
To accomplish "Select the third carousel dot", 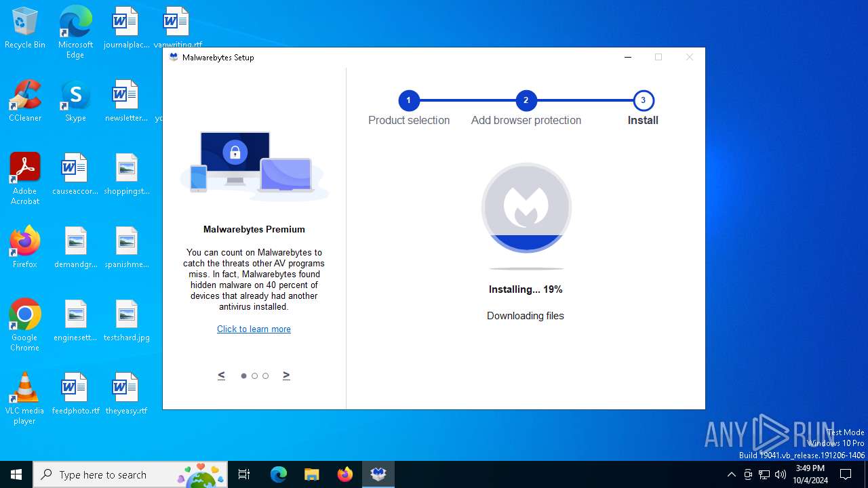I will [x=265, y=376].
